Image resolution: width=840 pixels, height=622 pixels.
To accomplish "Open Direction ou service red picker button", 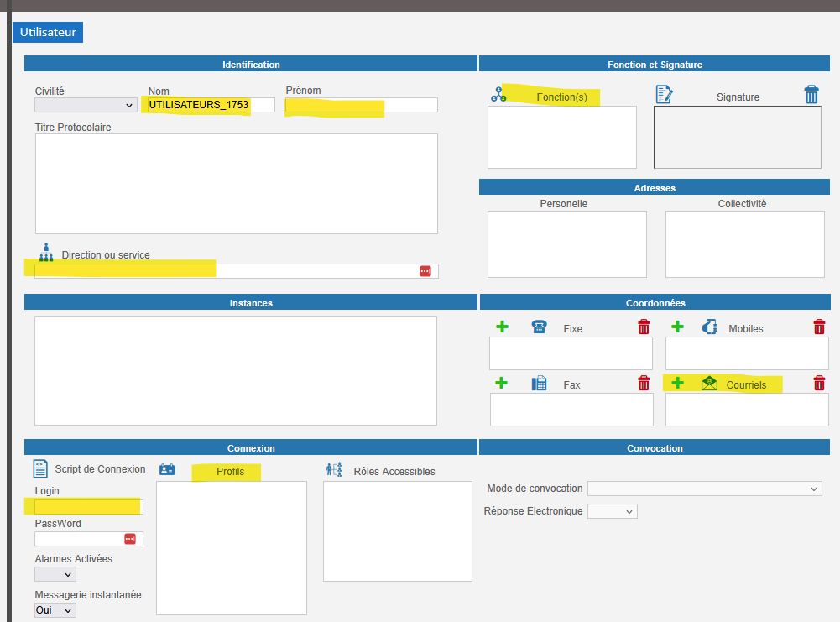I will pyautogui.click(x=425, y=271).
